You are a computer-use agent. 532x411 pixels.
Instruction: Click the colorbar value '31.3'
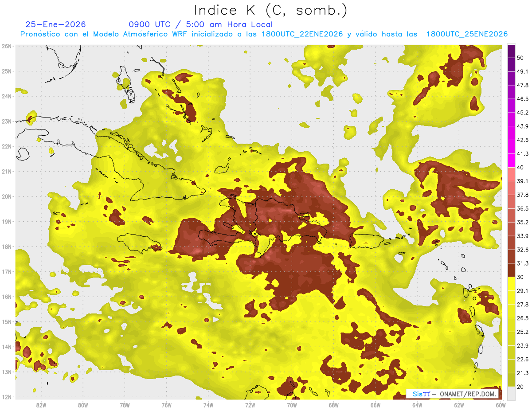pos(523,263)
